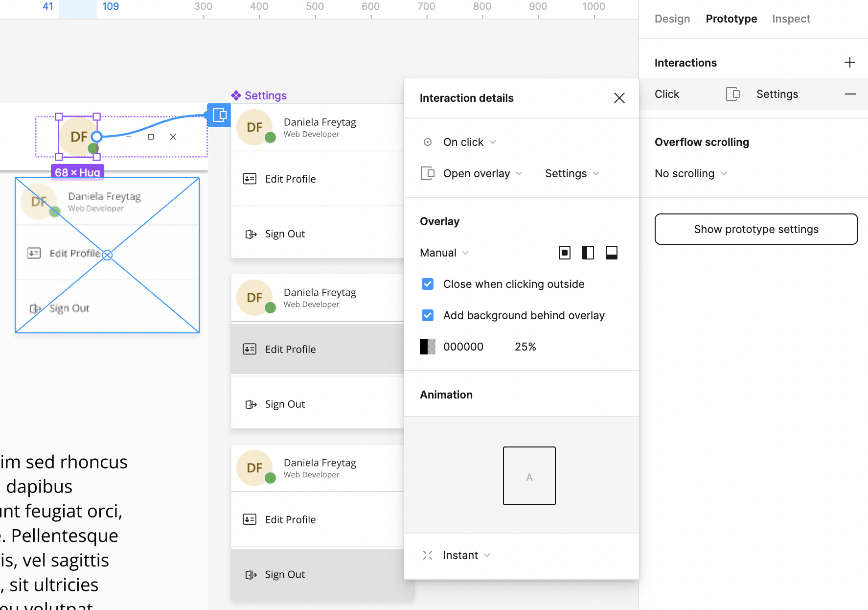Image resolution: width=868 pixels, height=610 pixels.
Task: Click the black overlay background color swatch
Action: coord(428,347)
